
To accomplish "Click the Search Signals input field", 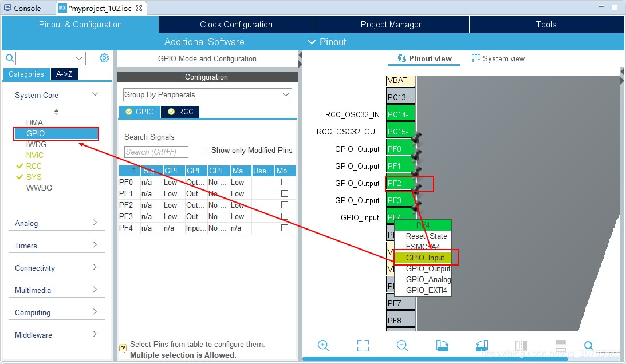I will 156,152.
